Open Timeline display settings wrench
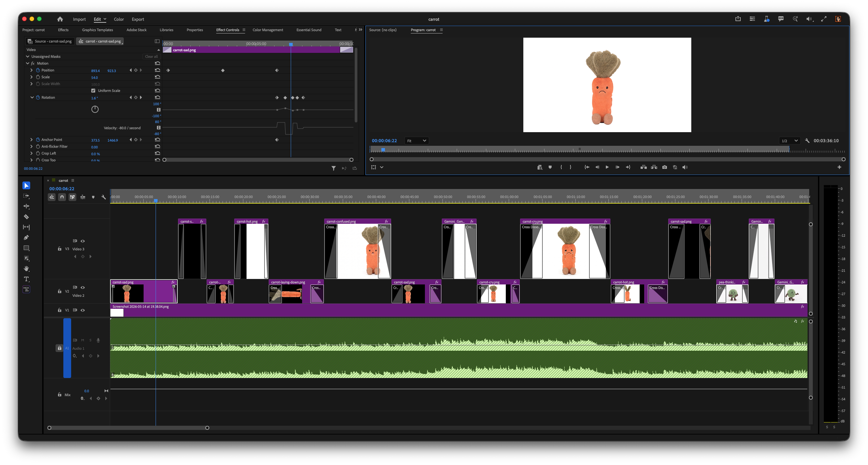 point(104,197)
